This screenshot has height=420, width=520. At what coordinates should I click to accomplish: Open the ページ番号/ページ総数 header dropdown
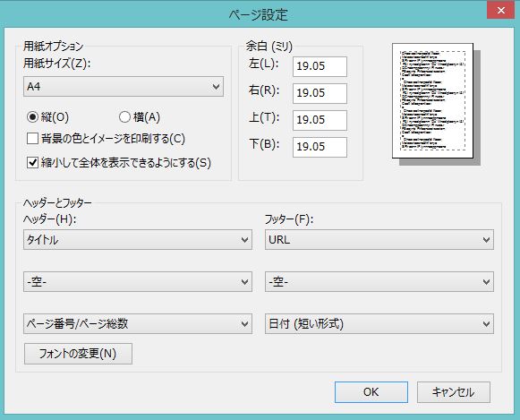(138, 324)
